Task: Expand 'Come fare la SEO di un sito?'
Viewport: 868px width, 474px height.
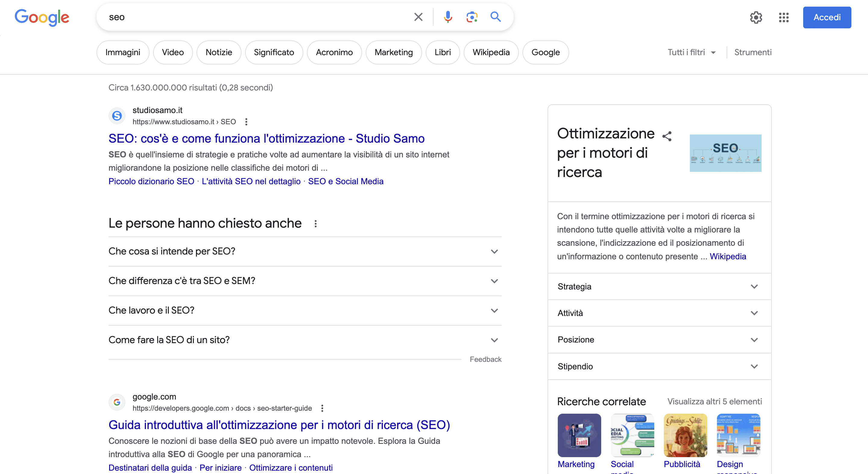Action: (305, 340)
